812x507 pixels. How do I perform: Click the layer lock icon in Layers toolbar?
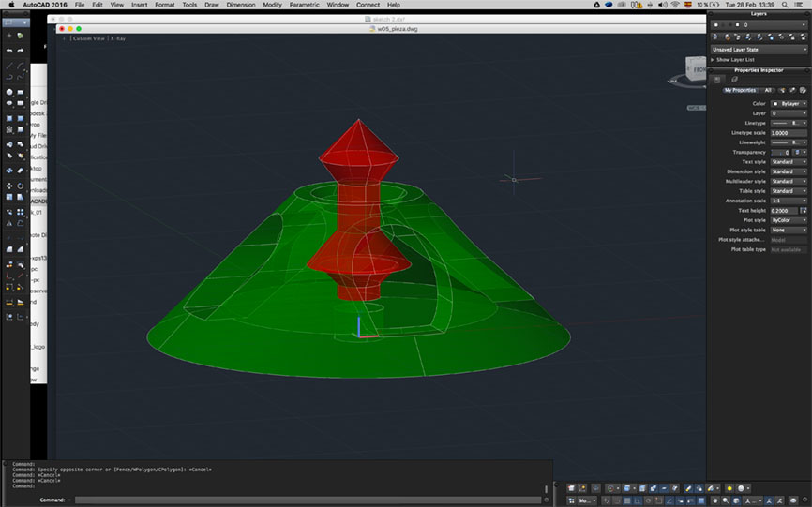(792, 37)
